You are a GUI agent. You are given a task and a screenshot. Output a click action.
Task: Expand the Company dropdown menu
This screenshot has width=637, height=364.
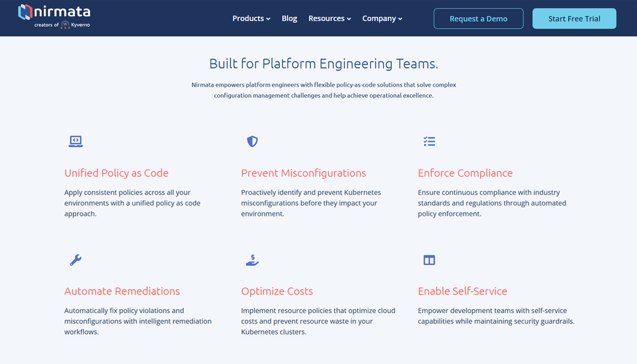coord(382,19)
